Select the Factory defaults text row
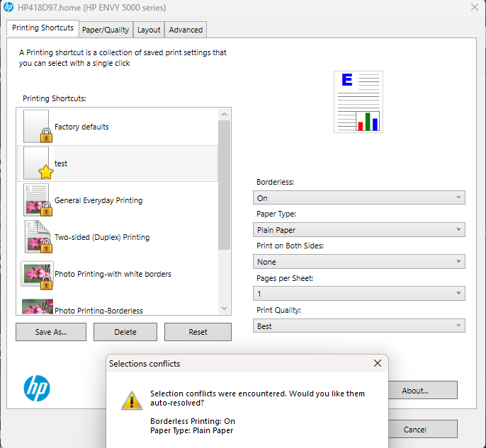The image size is (486, 448). [x=118, y=127]
